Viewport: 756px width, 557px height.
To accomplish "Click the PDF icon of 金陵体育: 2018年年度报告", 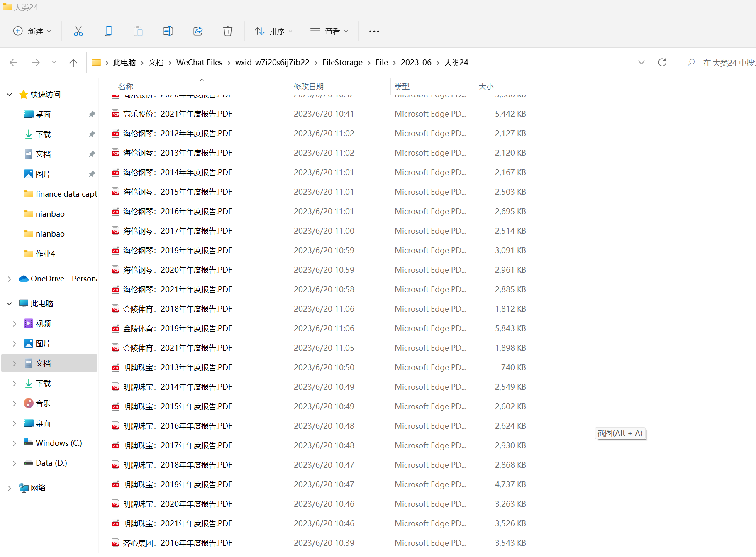I will [x=116, y=309].
